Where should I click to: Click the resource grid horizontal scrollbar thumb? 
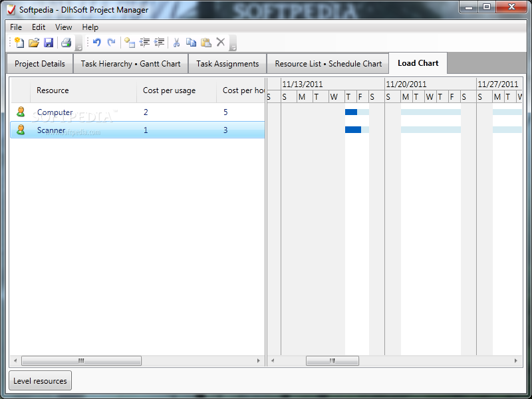click(81, 360)
